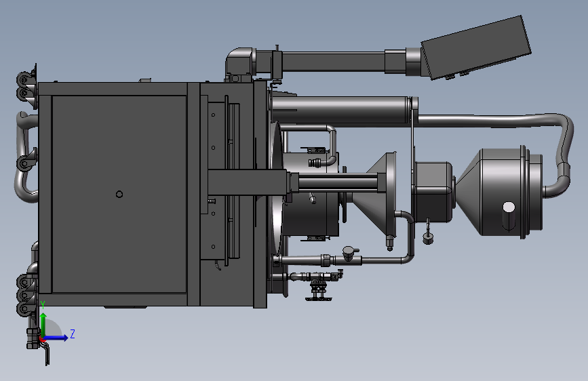Viewport: 588px width, 381px height.
Task: Select the small circular hole in the large side panel
Action: [x=119, y=194]
